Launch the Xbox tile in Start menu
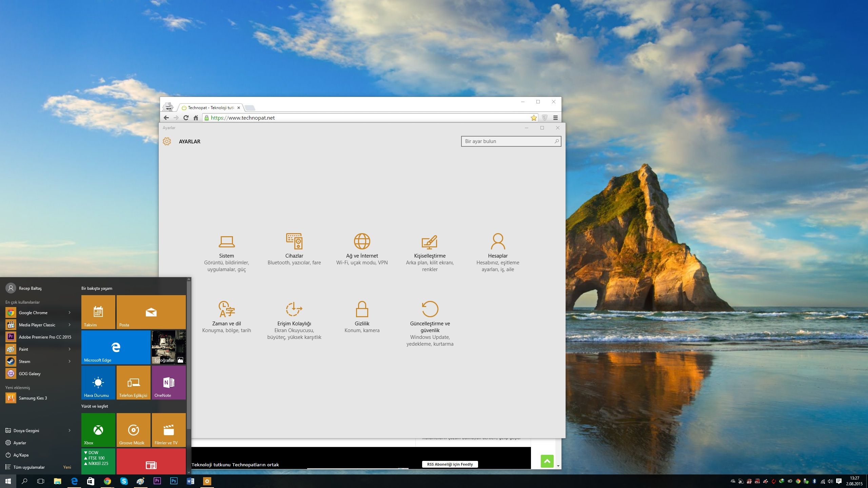 98,430
